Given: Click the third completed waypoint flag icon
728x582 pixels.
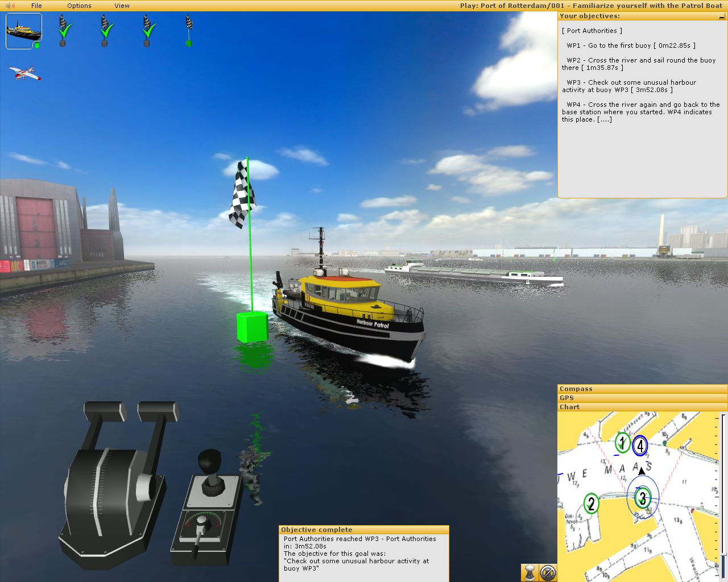Looking at the screenshot, I should 147,31.
